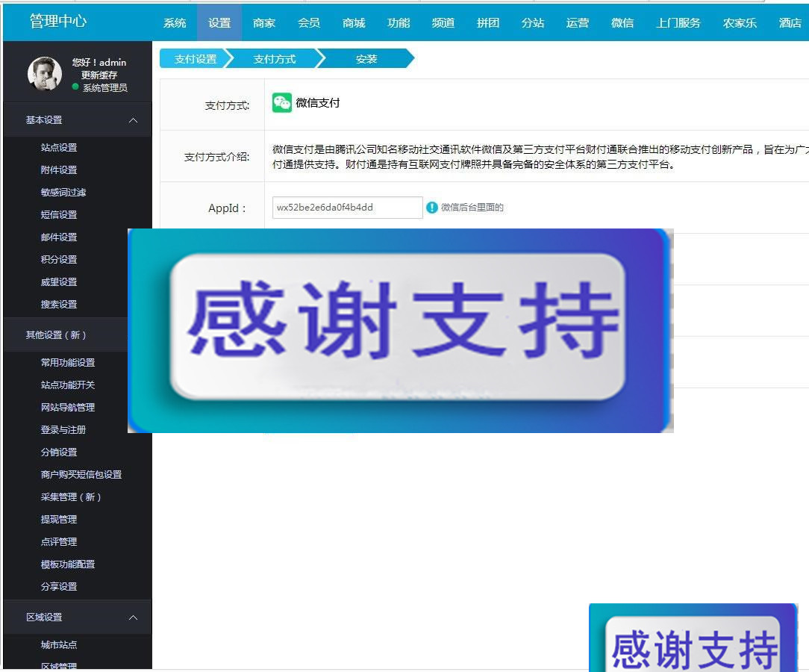Select 提现管理 from the sidebar
This screenshot has width=809, height=672.
[58, 519]
